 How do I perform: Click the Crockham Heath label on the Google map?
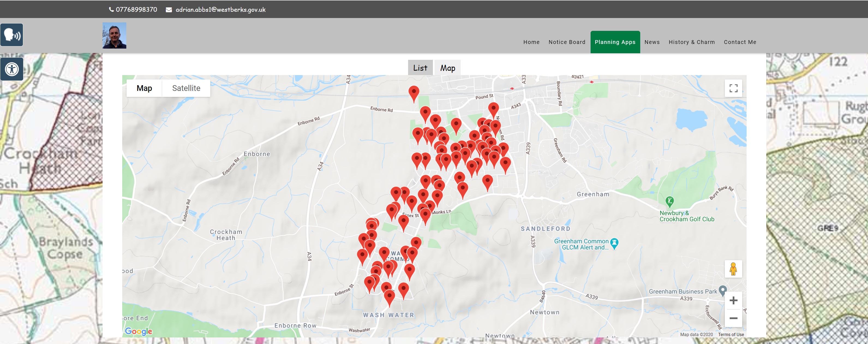(x=226, y=235)
